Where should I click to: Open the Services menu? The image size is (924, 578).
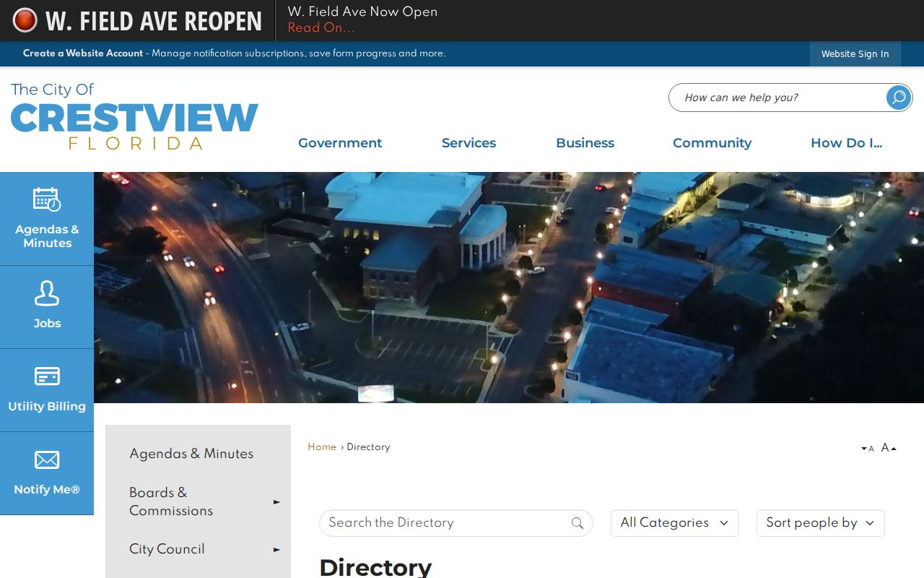click(468, 143)
